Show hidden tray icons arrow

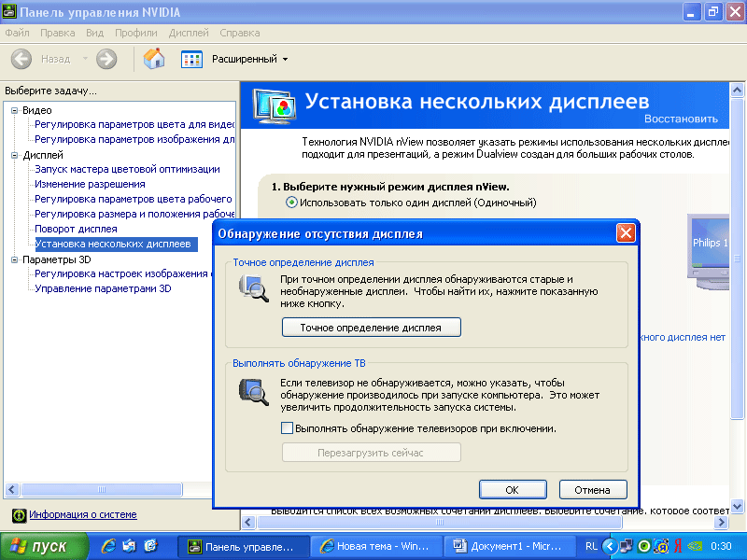[610, 546]
